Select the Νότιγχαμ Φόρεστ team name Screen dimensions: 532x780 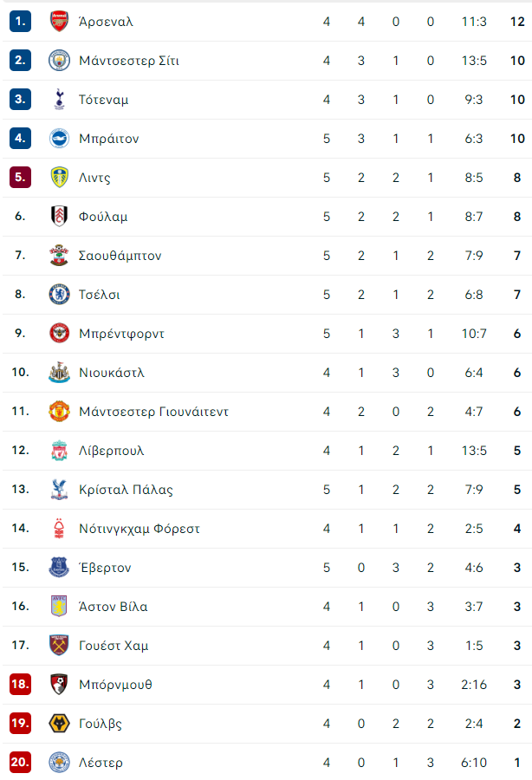139,529
